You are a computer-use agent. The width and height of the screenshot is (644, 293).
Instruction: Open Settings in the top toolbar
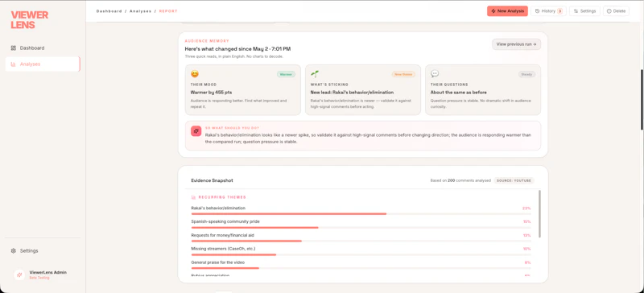pos(585,11)
